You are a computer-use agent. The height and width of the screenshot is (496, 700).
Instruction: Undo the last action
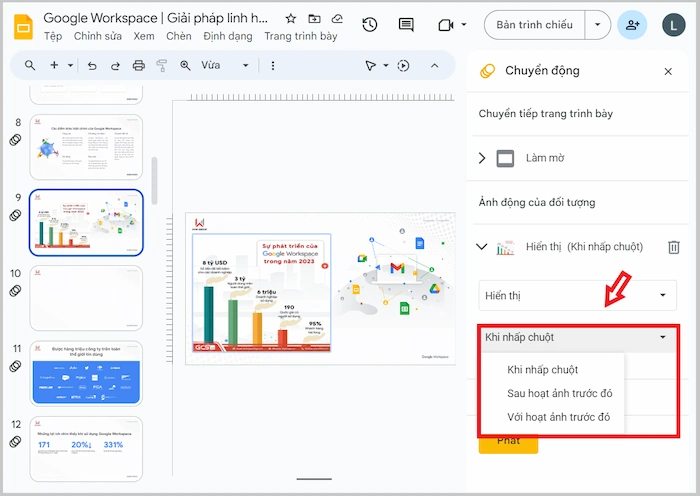[x=92, y=66]
